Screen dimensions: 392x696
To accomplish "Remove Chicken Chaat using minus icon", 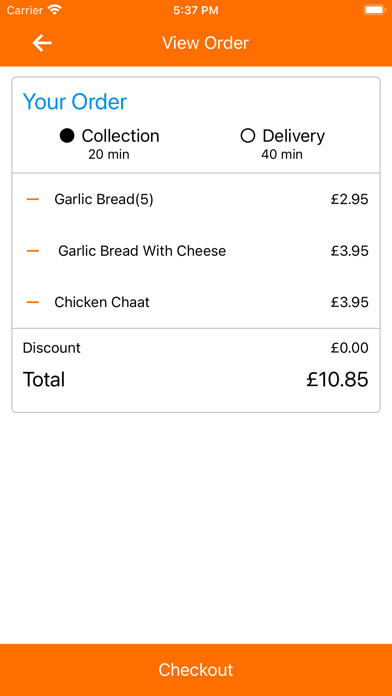I will pyautogui.click(x=33, y=302).
